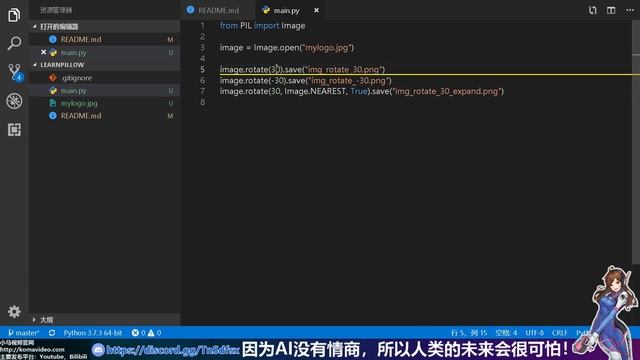640x360 pixels.
Task: Open the mylogo.jpg file
Action: [104, 103]
